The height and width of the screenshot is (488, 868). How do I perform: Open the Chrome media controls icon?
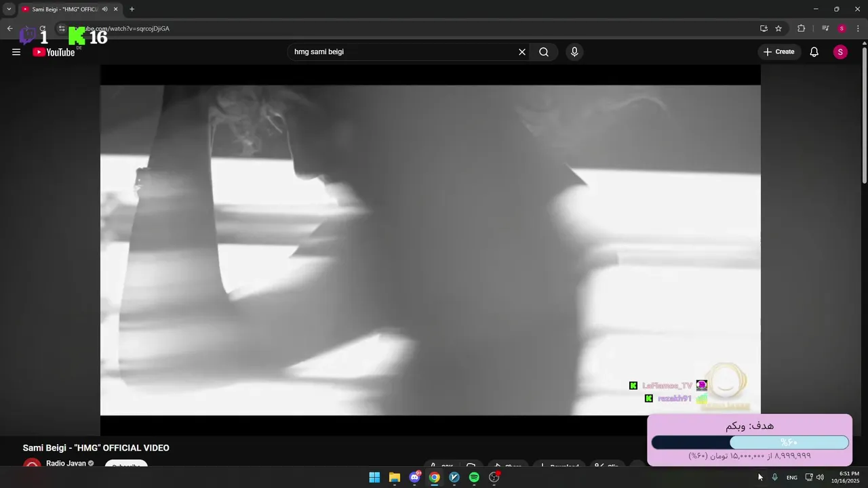coord(825,28)
